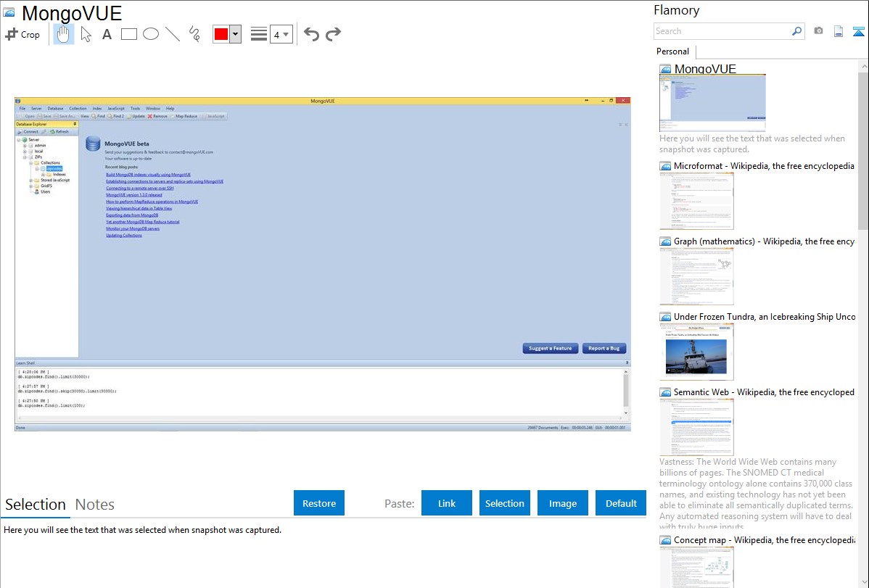
Task: Open the Microformat Wikipedia snapshot thumbnail
Action: (696, 201)
